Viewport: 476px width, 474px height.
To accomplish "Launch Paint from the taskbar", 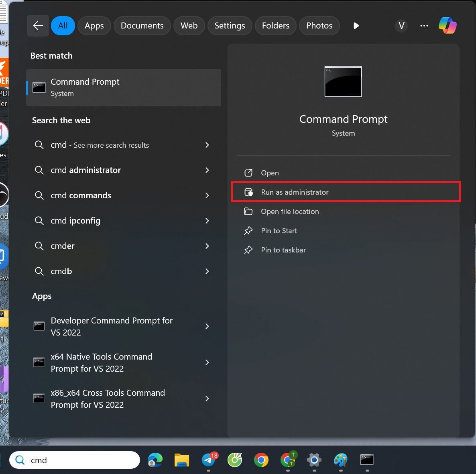I will pos(340,460).
